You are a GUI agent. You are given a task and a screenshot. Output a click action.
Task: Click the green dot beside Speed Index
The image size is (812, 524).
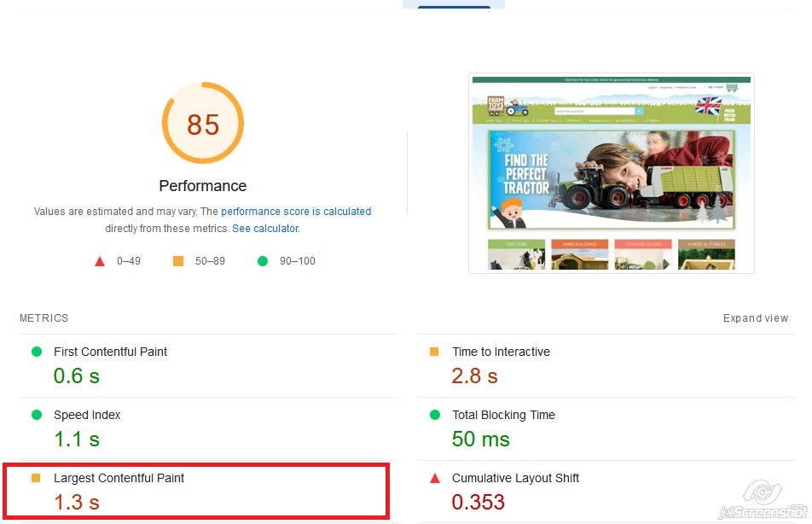click(x=37, y=415)
